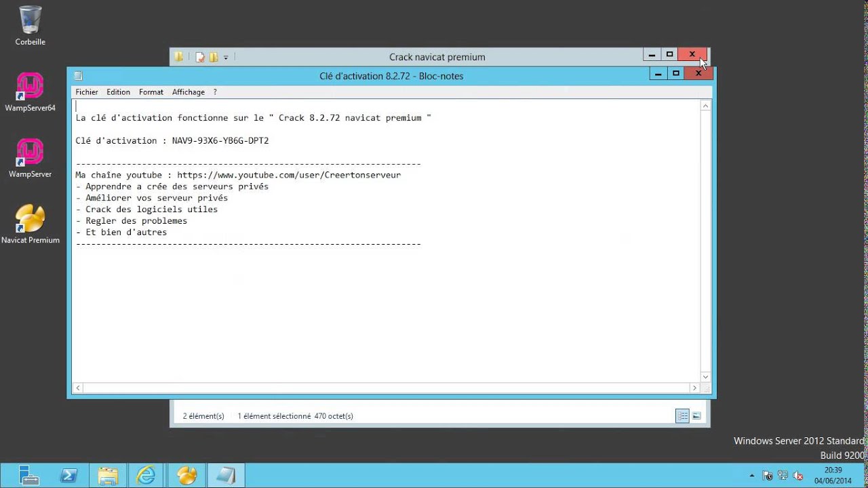Switch to Navicat in the taskbar

[x=186, y=475]
